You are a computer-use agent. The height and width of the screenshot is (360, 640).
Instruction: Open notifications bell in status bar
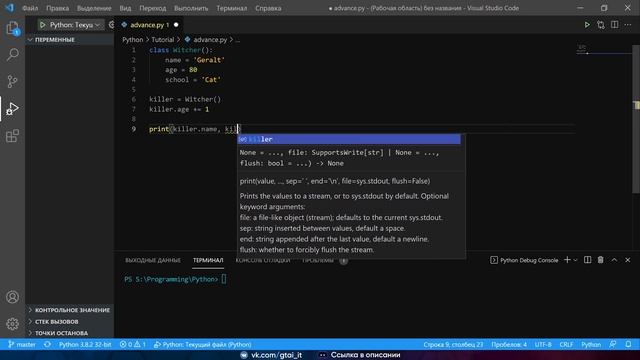(628, 344)
